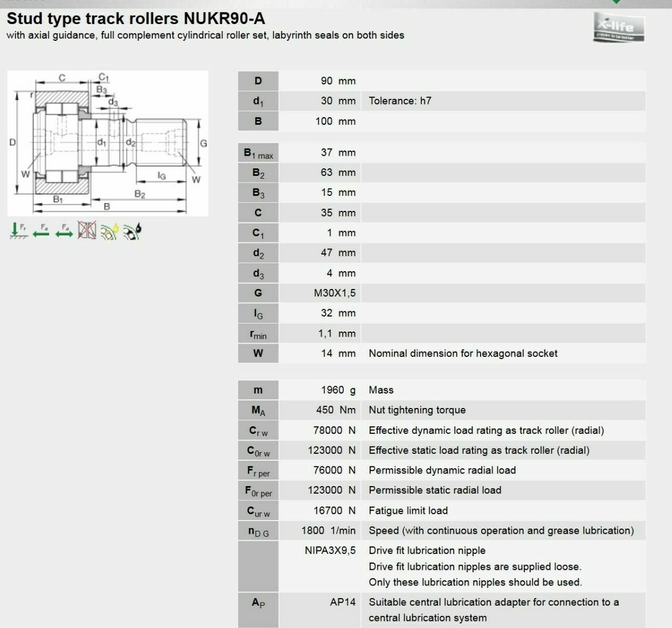Select the MA symbol cell
Viewport: 672px width, 628px height.
pos(258,410)
